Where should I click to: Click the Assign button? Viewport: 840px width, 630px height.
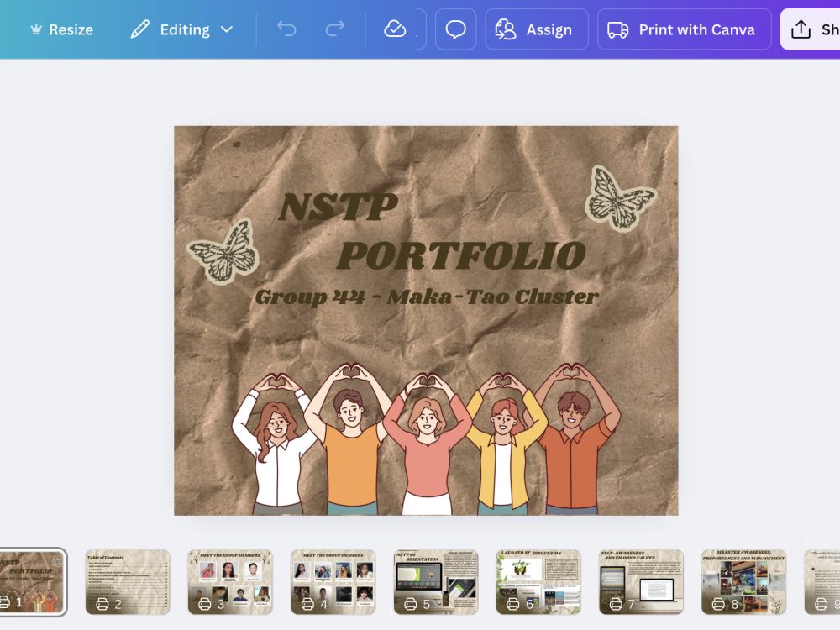[x=537, y=29]
